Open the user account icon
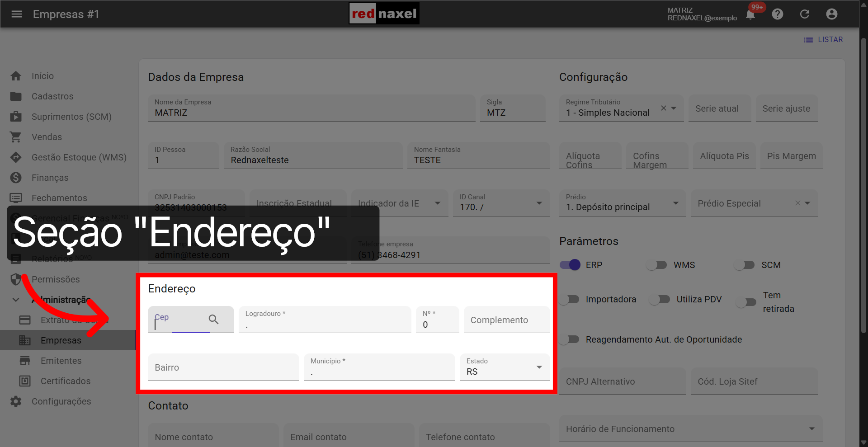 832,14
